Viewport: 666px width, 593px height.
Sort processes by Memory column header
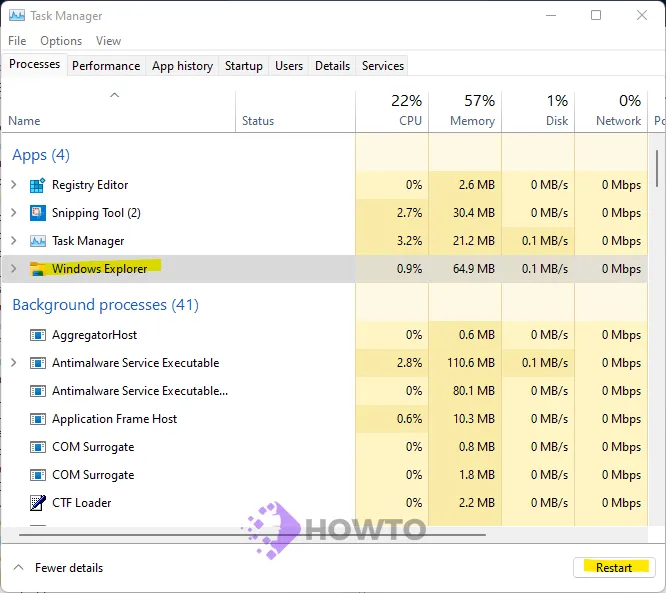(x=465, y=111)
